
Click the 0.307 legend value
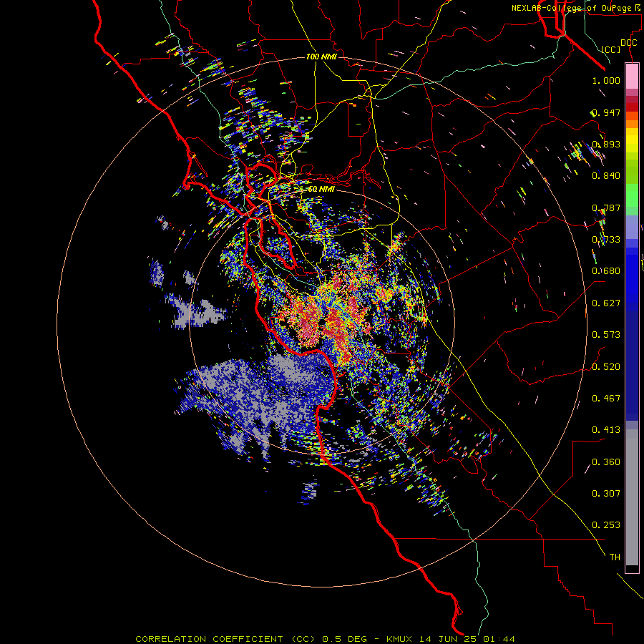606,494
